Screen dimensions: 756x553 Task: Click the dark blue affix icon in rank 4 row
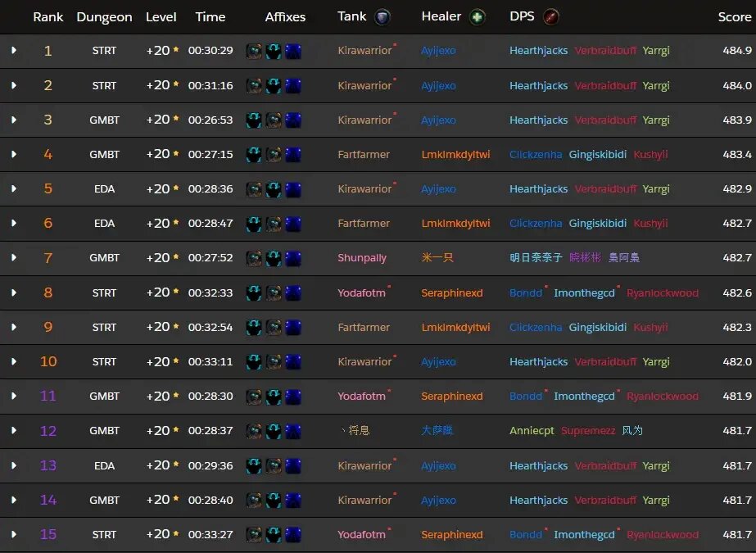292,155
